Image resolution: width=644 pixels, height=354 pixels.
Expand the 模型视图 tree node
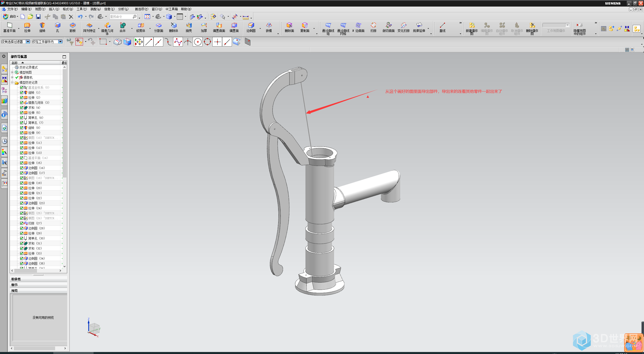[12, 72]
